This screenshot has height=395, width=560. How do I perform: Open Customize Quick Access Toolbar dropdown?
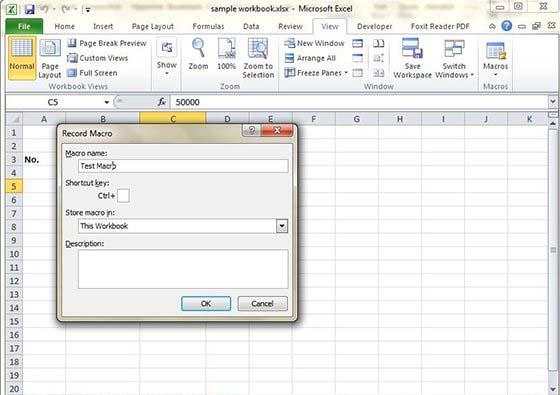tap(88, 10)
